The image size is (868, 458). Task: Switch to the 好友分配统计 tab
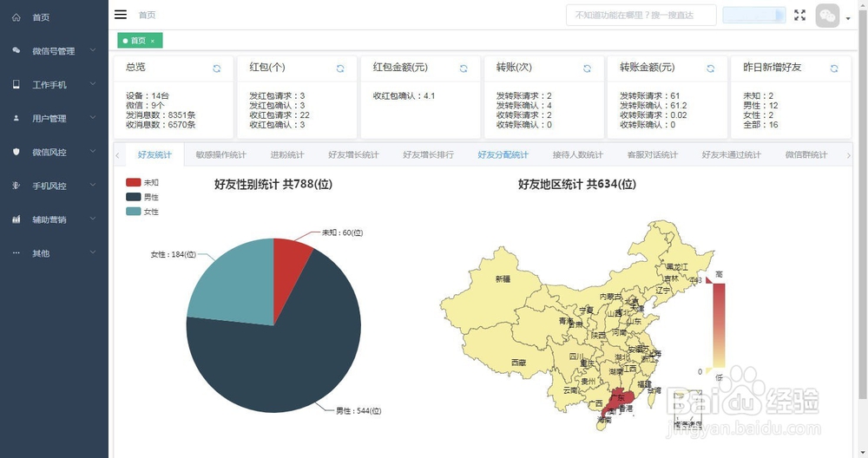[x=503, y=155]
